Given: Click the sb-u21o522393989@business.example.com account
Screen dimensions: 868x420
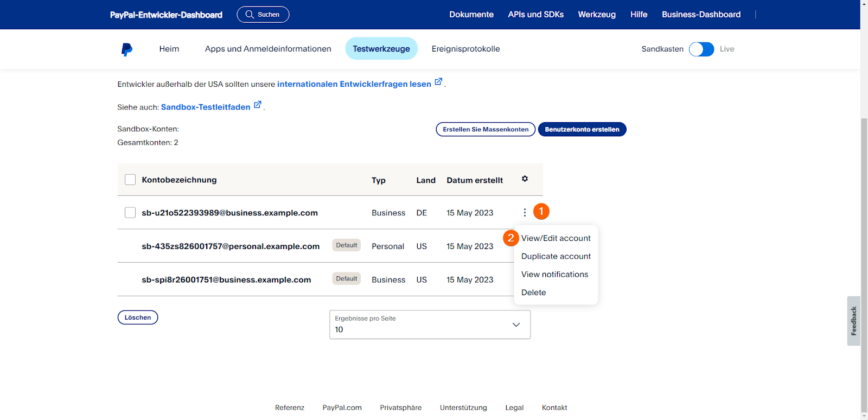Looking at the screenshot, I should point(230,213).
